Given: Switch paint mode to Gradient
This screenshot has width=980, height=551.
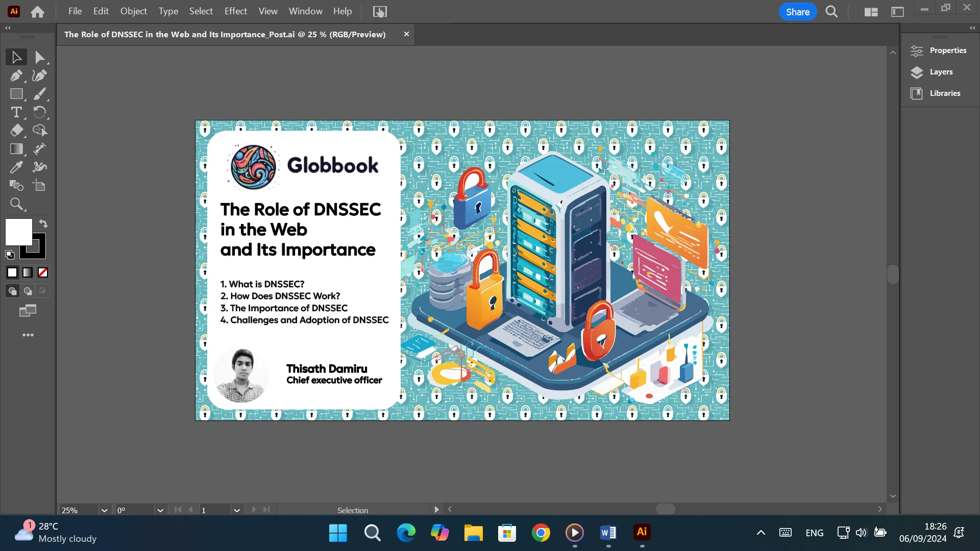Looking at the screenshot, I should tap(28, 272).
